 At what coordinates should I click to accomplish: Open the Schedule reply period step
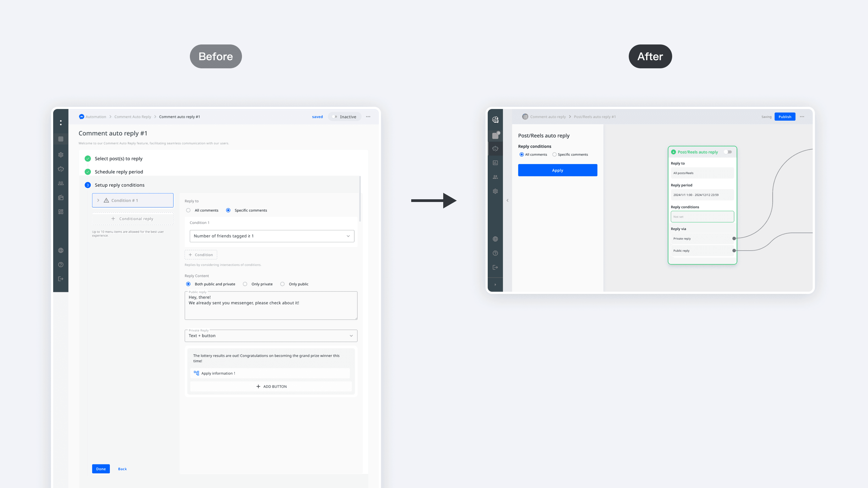119,172
